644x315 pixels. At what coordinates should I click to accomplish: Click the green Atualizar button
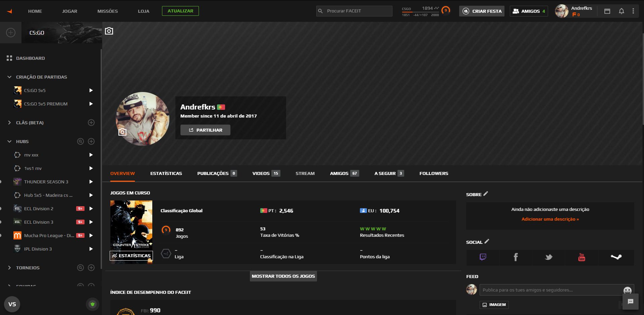pos(180,11)
